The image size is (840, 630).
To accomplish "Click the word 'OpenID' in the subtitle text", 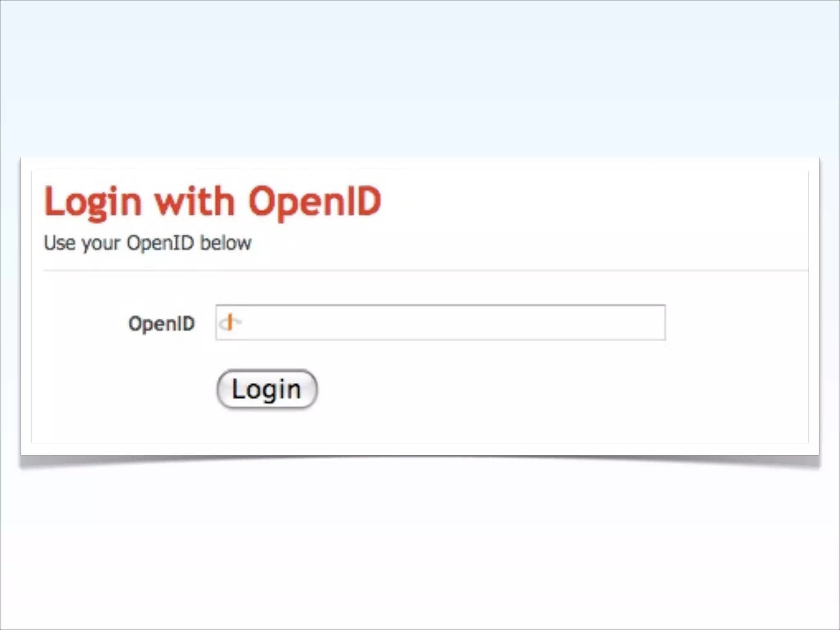I will pyautogui.click(x=160, y=244).
